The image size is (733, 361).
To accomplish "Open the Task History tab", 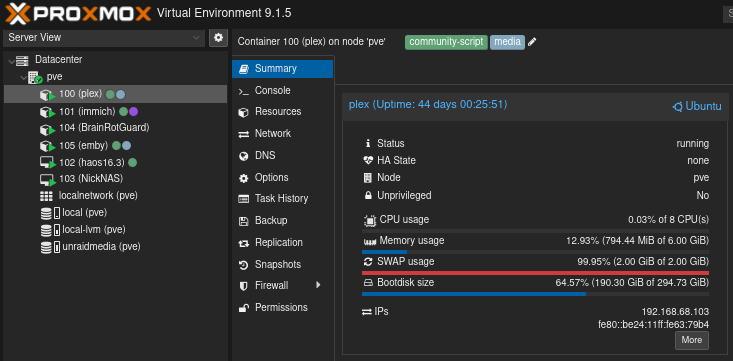I will point(282,199).
